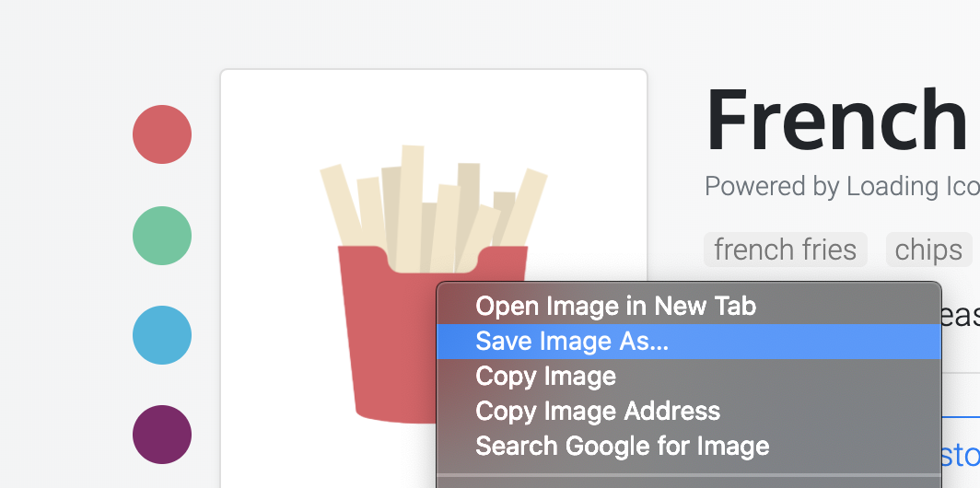The height and width of the screenshot is (488, 980).
Task: Apply the purple color swatch
Action: [162, 435]
